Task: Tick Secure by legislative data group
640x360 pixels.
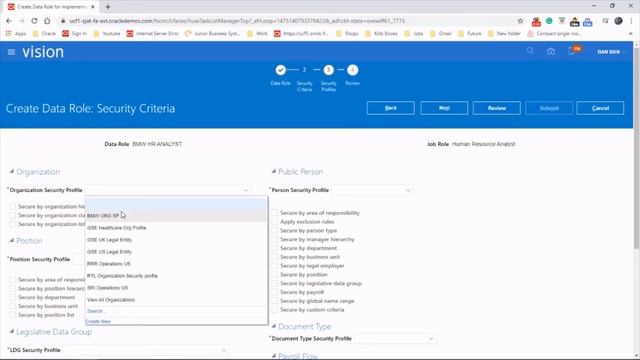Action: point(275,283)
